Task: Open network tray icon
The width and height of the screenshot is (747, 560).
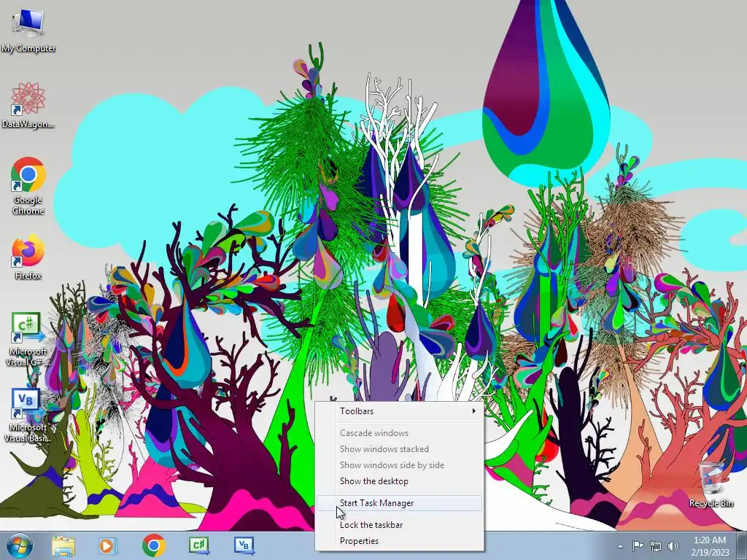Action: pos(656,546)
